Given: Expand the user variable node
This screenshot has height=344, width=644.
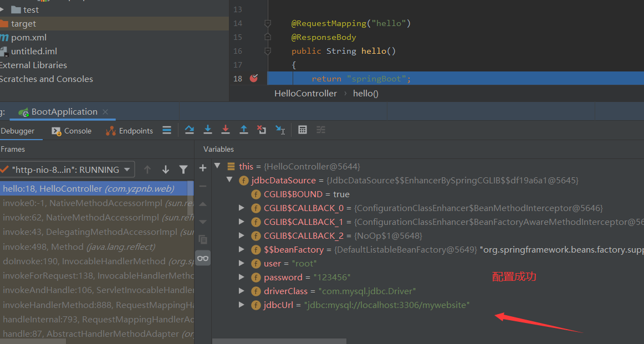Looking at the screenshot, I should pyautogui.click(x=242, y=264).
